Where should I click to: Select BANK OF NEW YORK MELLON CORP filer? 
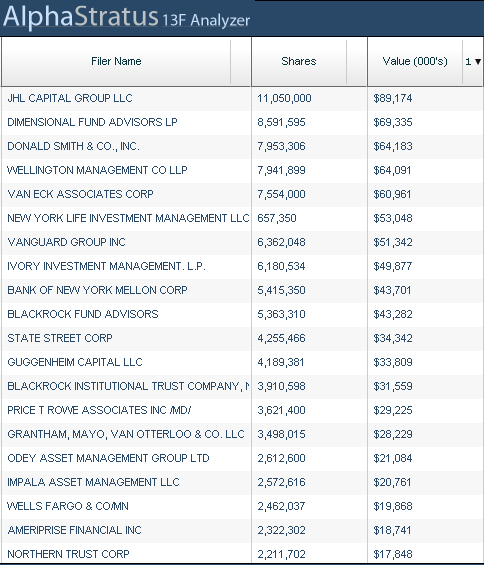point(97,290)
